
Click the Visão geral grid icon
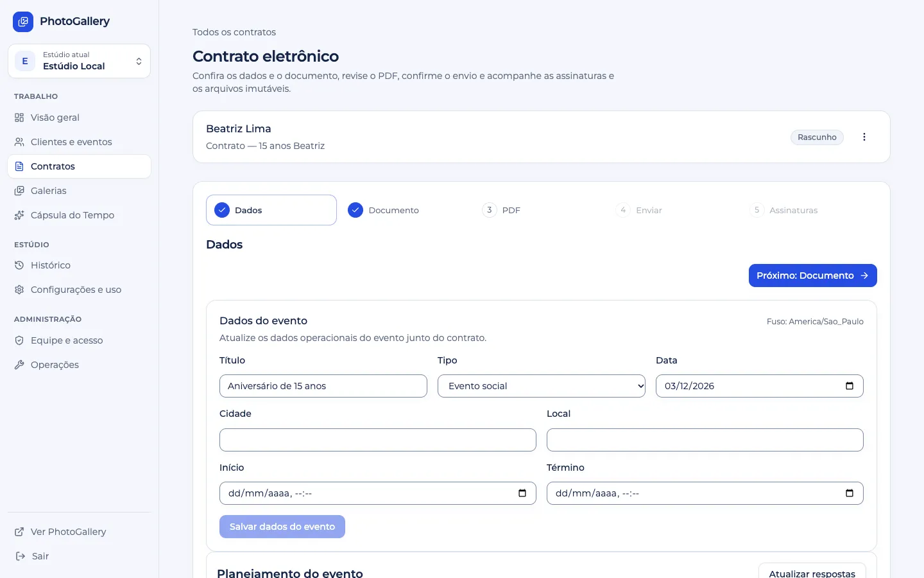click(x=19, y=118)
